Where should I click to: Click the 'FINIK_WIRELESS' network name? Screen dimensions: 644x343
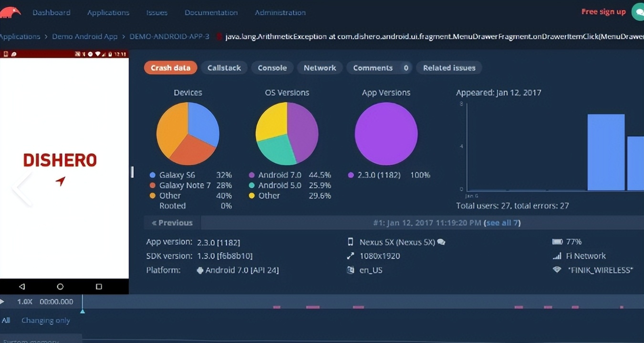point(601,270)
